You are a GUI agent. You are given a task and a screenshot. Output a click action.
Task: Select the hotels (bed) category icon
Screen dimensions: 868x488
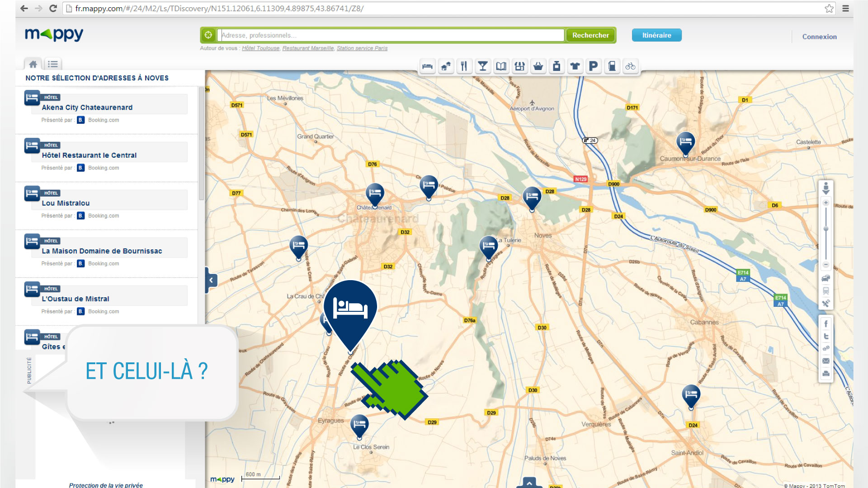tap(427, 66)
